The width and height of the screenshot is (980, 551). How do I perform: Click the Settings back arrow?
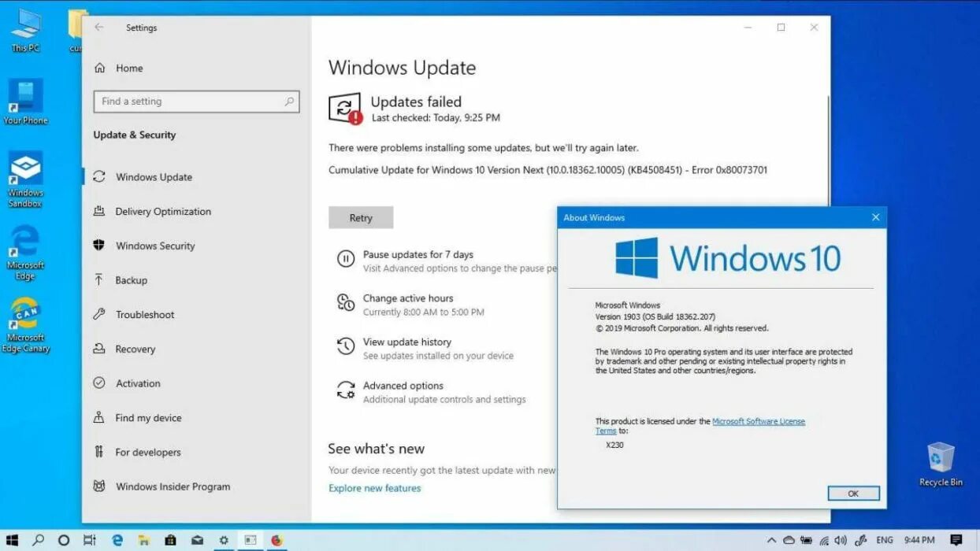pos(98,28)
